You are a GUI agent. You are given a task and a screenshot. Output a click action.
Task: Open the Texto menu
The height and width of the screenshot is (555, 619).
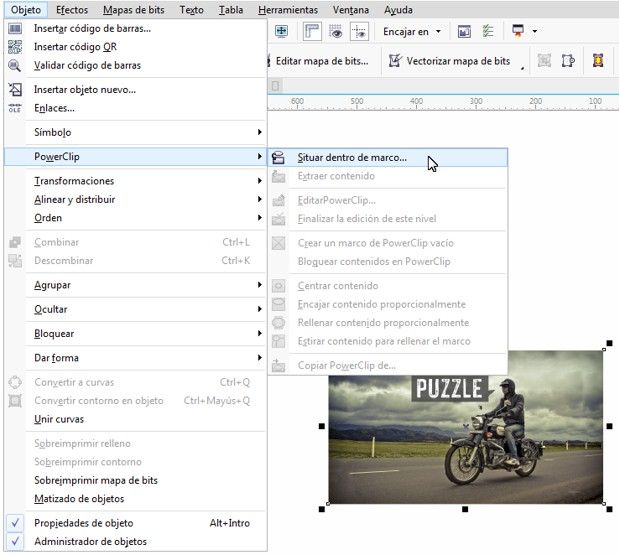coord(191,10)
